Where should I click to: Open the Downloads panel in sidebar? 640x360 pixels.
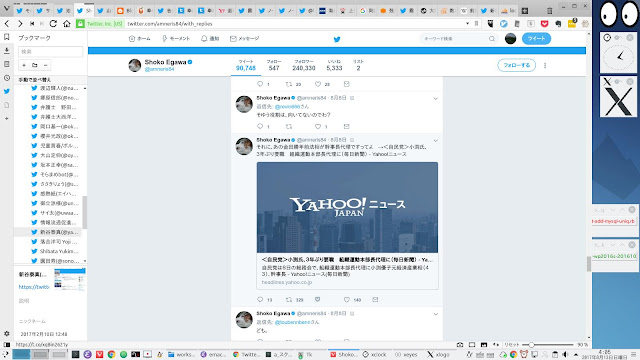click(7, 51)
